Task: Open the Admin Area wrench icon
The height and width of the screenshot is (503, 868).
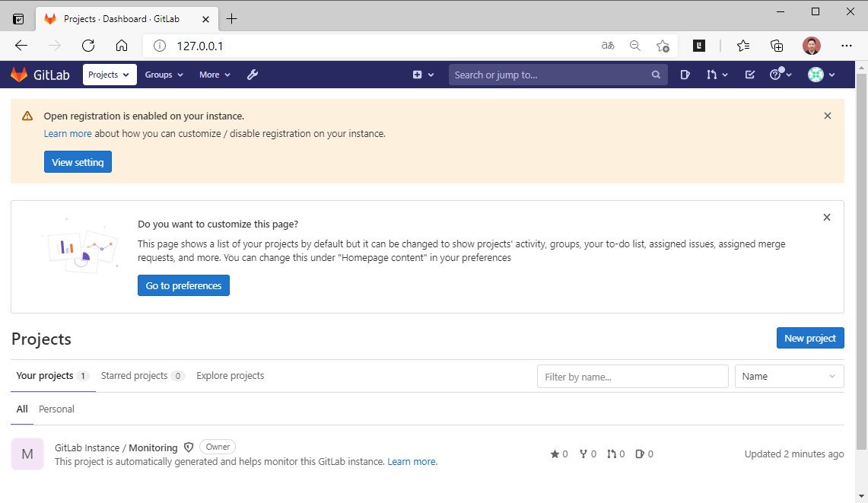Action: 253,74
